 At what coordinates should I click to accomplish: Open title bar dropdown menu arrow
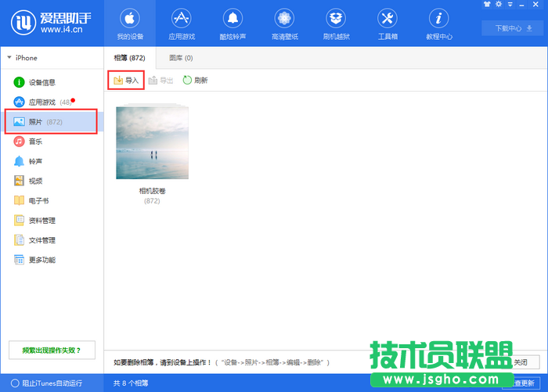point(510,4)
